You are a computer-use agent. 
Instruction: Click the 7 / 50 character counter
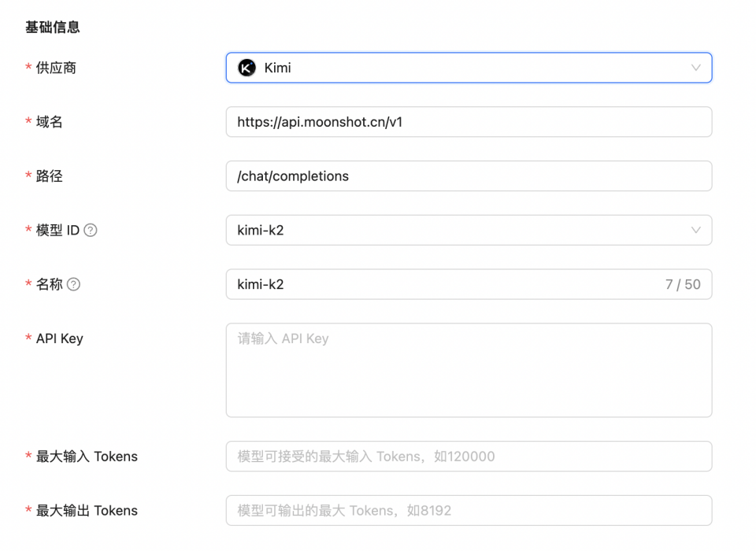683,284
